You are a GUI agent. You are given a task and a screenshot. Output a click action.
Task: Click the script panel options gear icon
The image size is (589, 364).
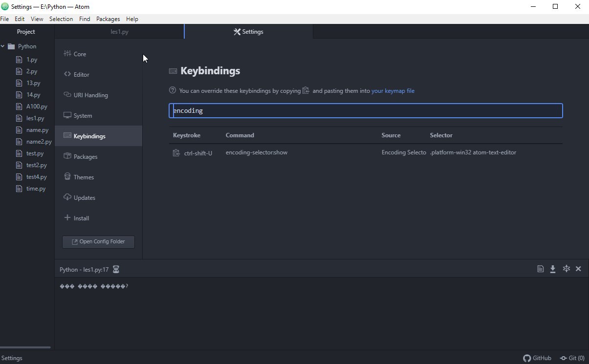[566, 269]
